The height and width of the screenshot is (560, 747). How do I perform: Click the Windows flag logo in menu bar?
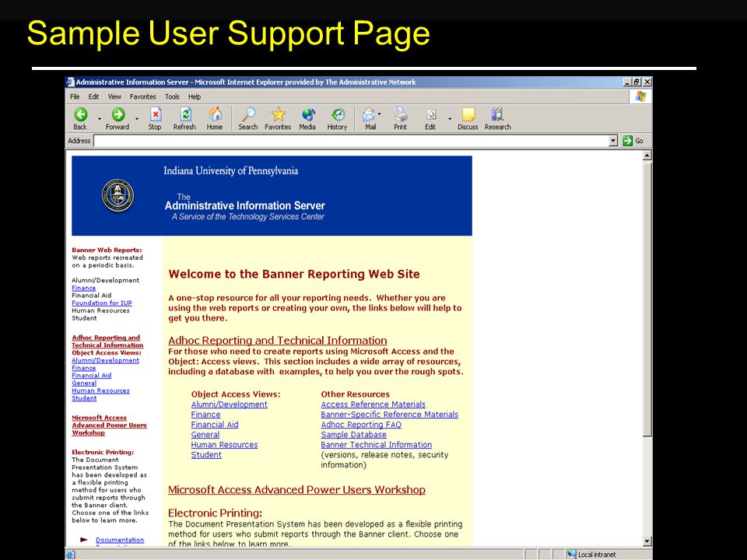pyautogui.click(x=640, y=96)
